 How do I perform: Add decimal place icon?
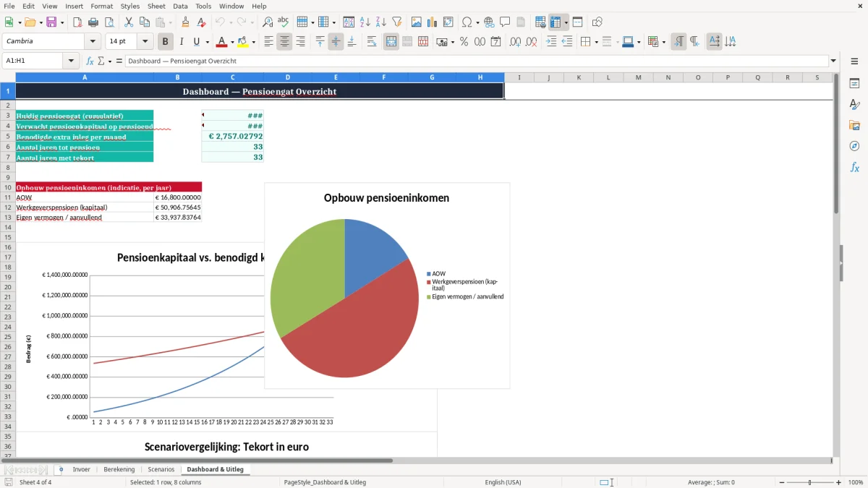[x=514, y=42]
